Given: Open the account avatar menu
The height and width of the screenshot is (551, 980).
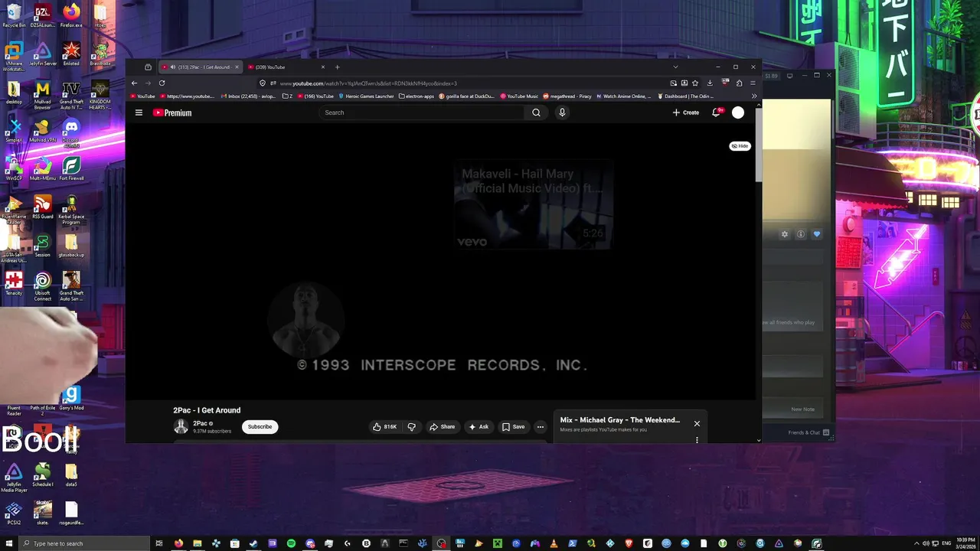Looking at the screenshot, I should pos(738,112).
